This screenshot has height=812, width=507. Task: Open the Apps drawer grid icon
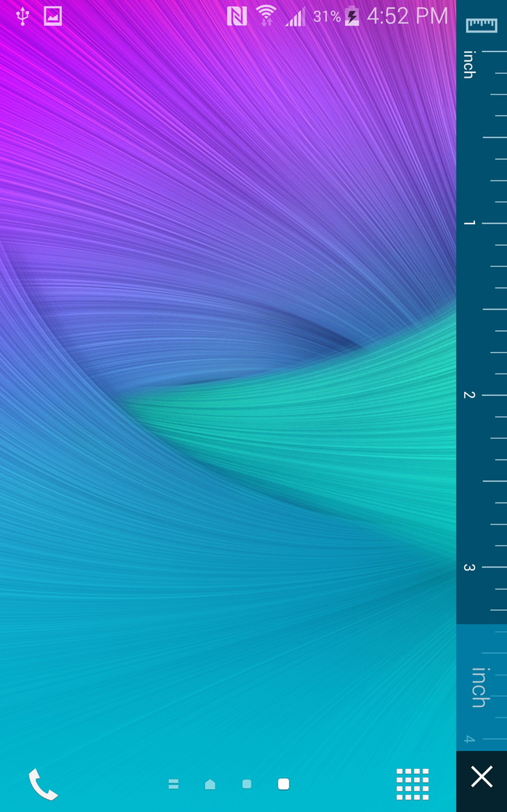413,784
